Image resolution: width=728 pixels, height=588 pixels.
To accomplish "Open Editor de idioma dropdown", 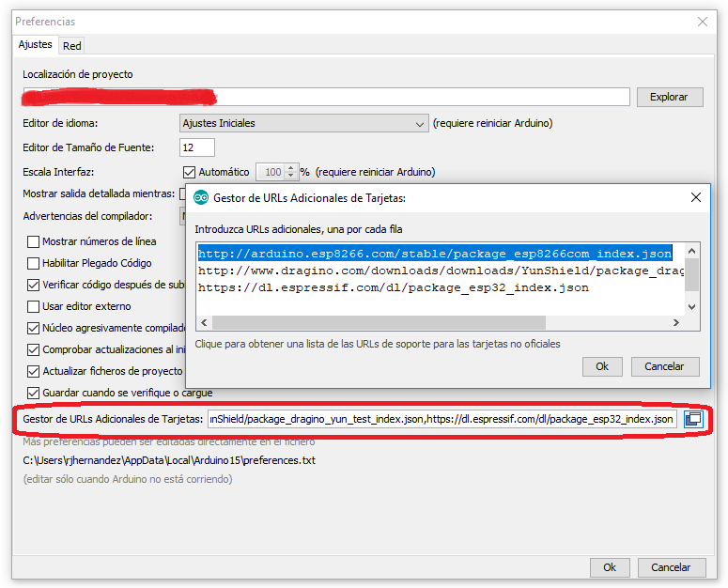I will coord(303,123).
